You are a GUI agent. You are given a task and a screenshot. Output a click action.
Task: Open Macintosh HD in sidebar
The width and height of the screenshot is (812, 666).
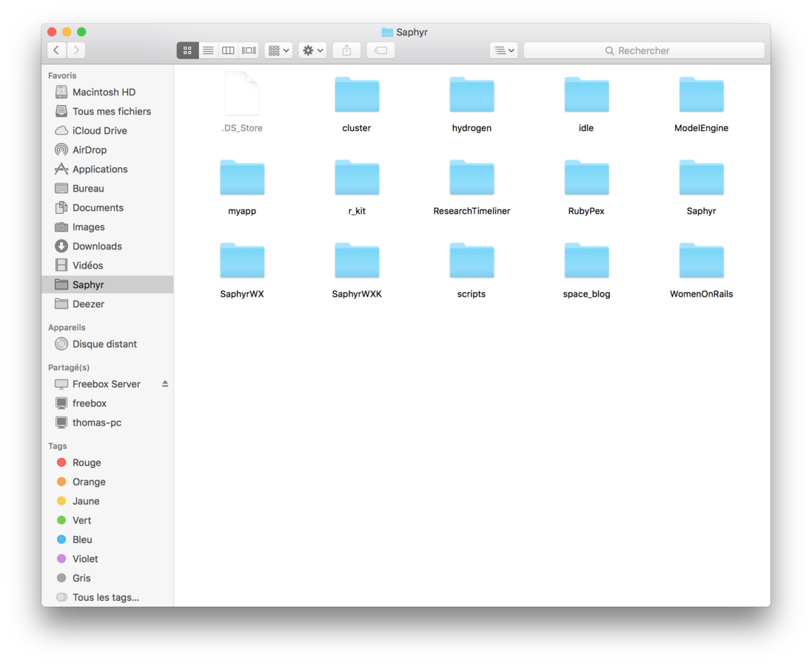tap(108, 92)
